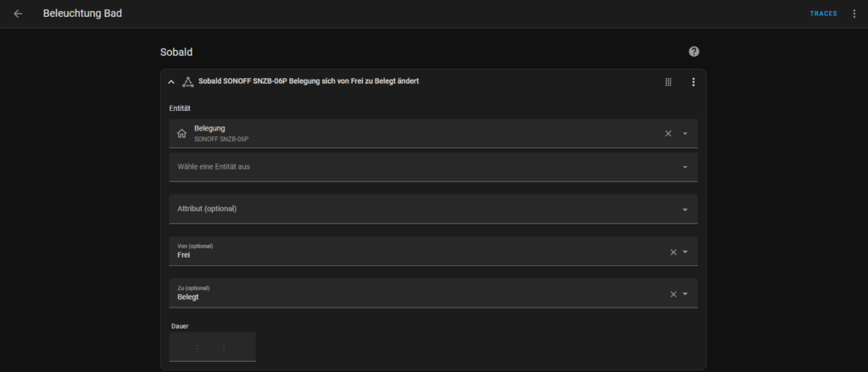868x372 pixels.
Task: Open the top-right overflow menu next to TRACES
Action: [854, 14]
